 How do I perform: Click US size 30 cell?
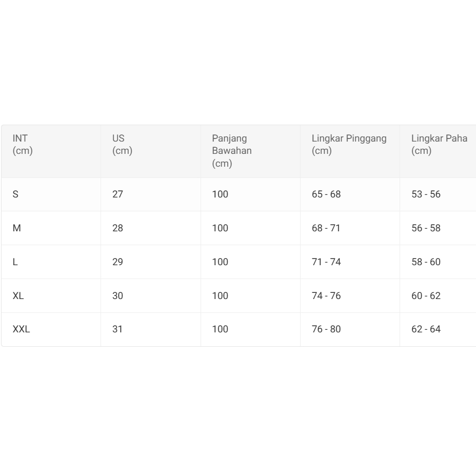coord(117,296)
